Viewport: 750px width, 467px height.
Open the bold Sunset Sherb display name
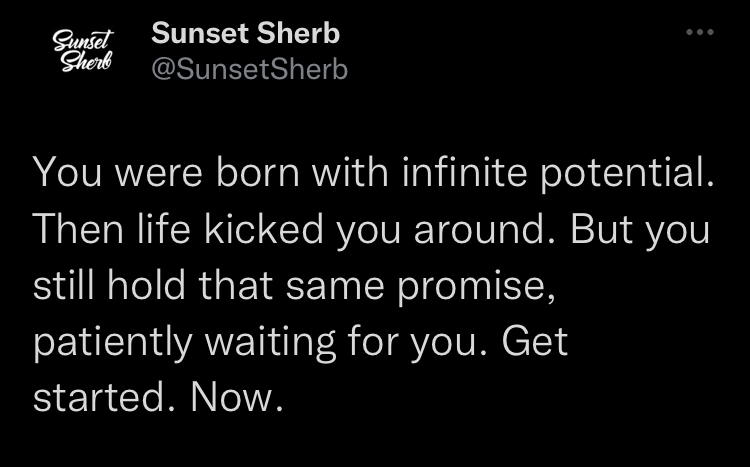(245, 33)
